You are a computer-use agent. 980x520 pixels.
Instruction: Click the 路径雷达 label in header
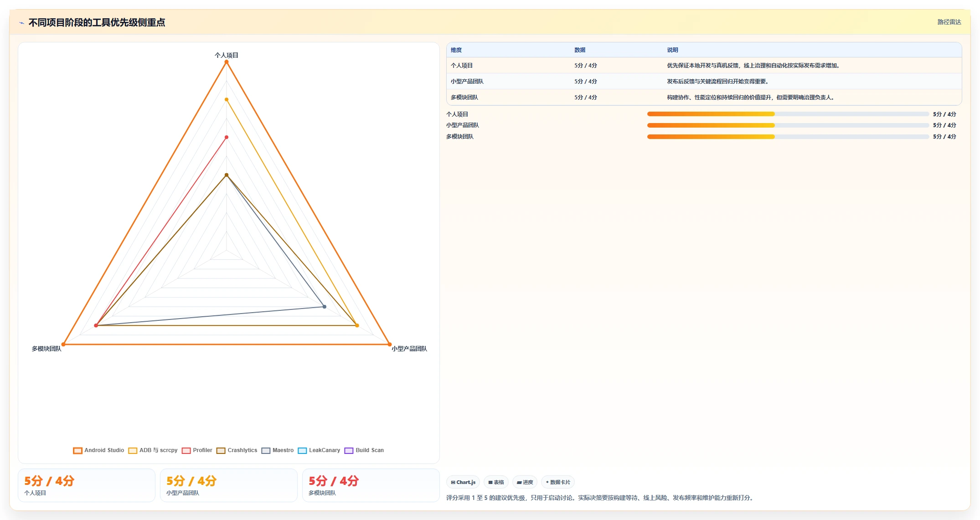(x=949, y=22)
